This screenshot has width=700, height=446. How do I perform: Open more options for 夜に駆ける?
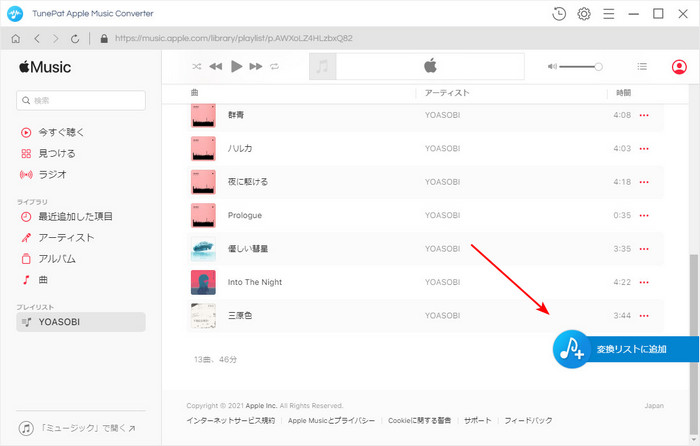pyautogui.click(x=644, y=182)
